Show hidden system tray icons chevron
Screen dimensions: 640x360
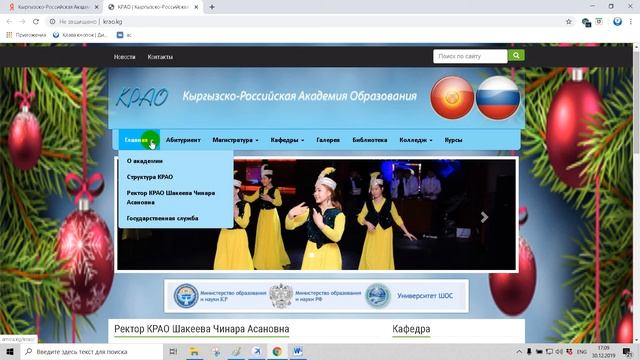pyautogui.click(x=519, y=351)
